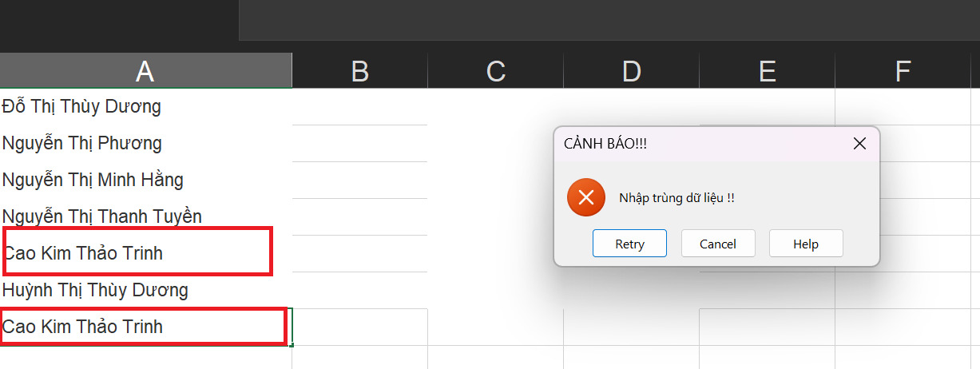
Task: Open Help from the warning dialog
Action: coord(806,244)
